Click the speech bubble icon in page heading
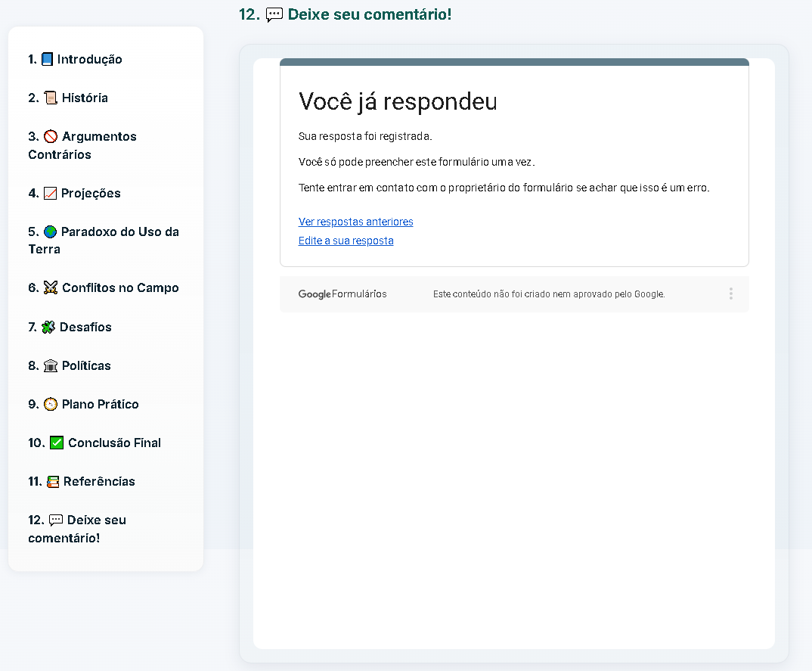 274,15
